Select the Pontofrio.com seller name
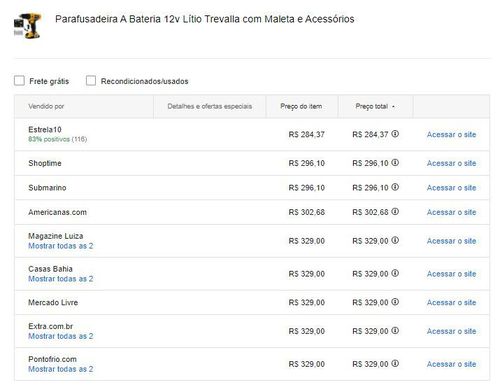 pyautogui.click(x=52, y=359)
